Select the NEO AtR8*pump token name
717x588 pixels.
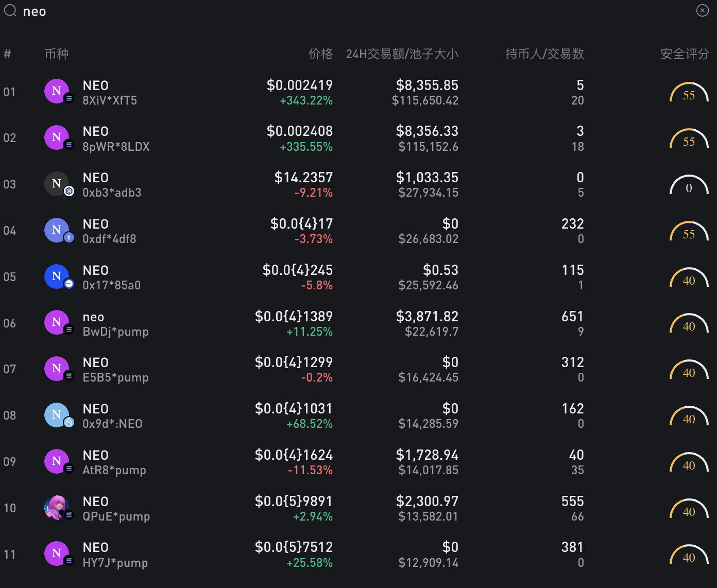[96, 455]
